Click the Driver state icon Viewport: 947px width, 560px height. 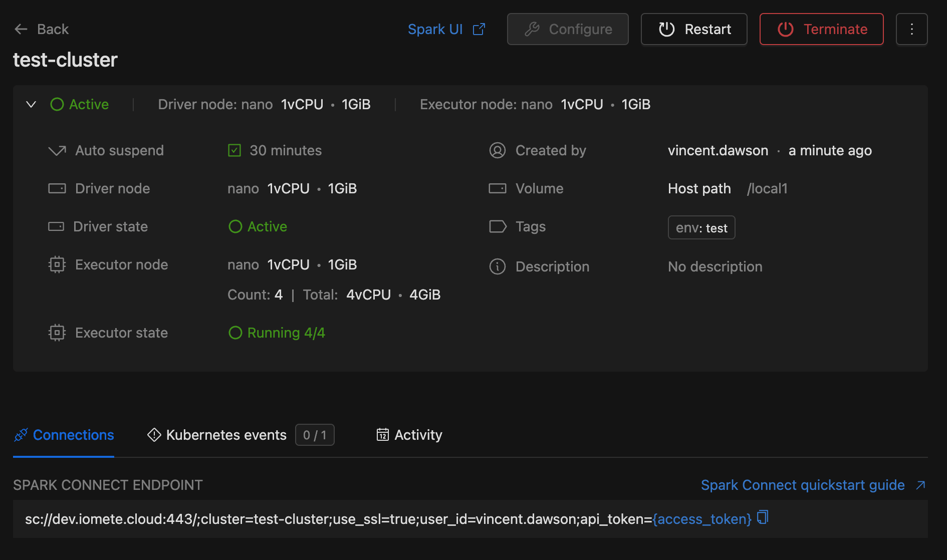pyautogui.click(x=56, y=226)
